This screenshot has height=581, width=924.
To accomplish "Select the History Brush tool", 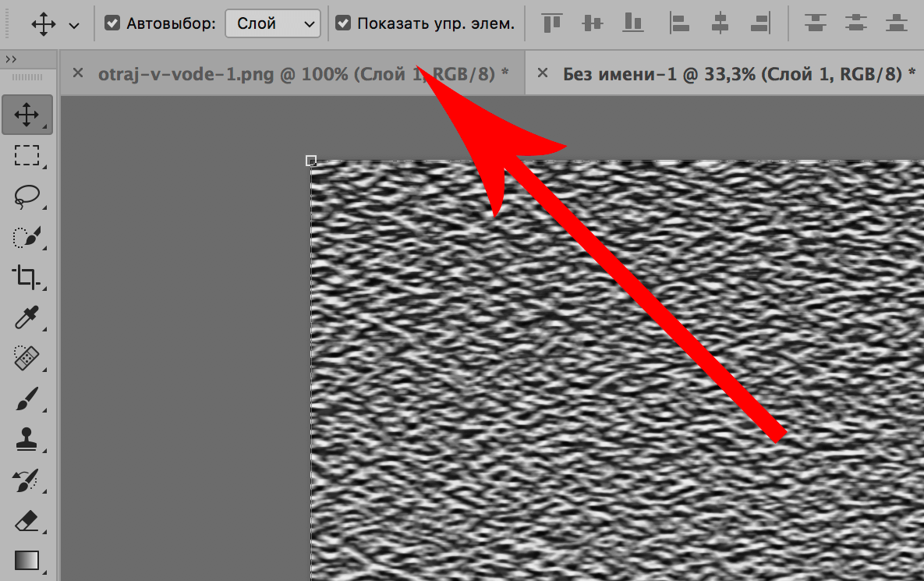I will (27, 480).
